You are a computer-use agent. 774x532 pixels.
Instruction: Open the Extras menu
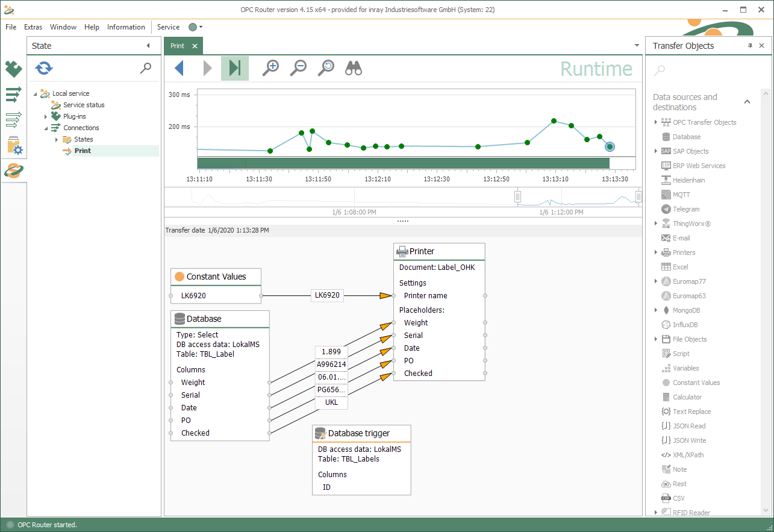coord(33,27)
